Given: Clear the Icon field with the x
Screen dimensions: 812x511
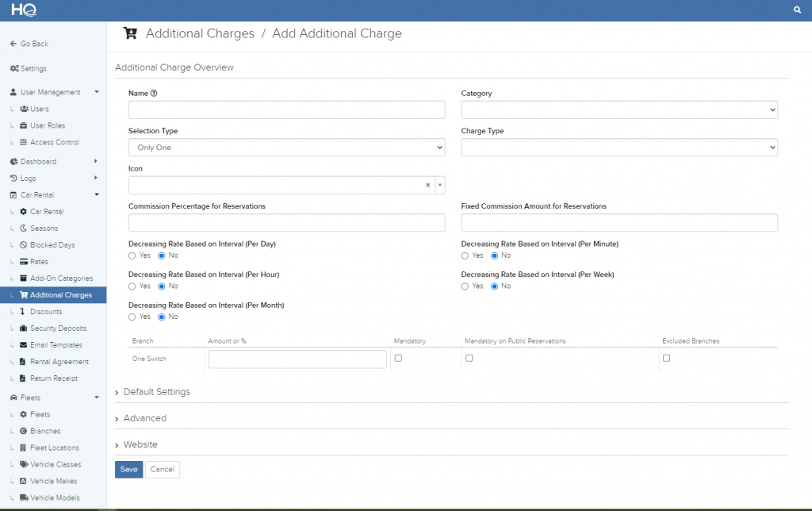Looking at the screenshot, I should coord(427,185).
